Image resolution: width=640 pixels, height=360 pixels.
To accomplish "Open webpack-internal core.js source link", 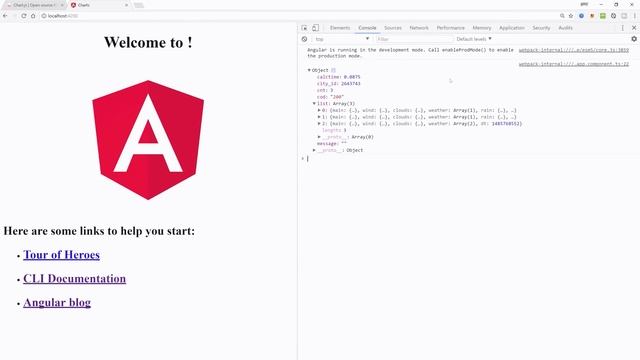I will point(573,50).
